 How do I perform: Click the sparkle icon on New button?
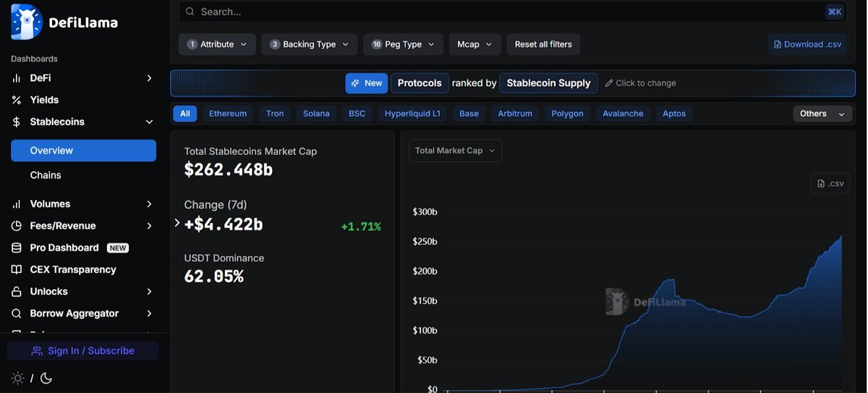click(355, 83)
